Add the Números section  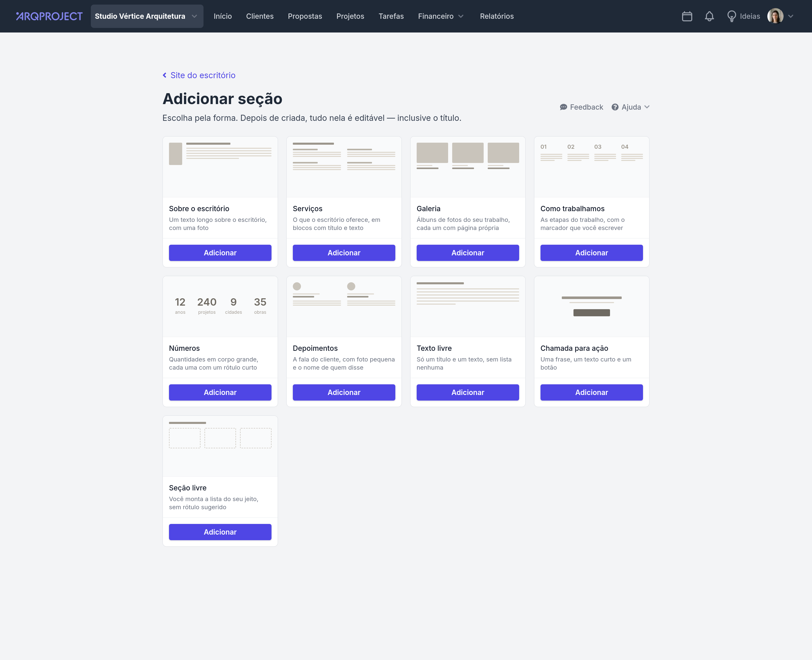(x=221, y=392)
